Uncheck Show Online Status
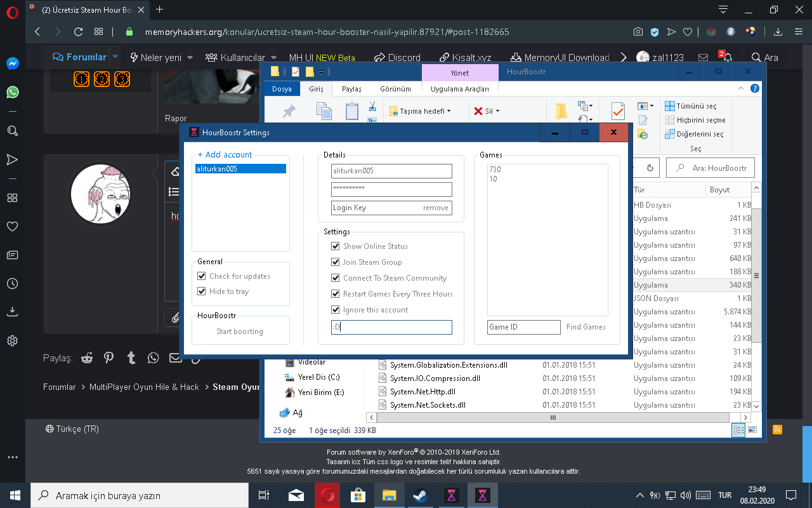 336,246
